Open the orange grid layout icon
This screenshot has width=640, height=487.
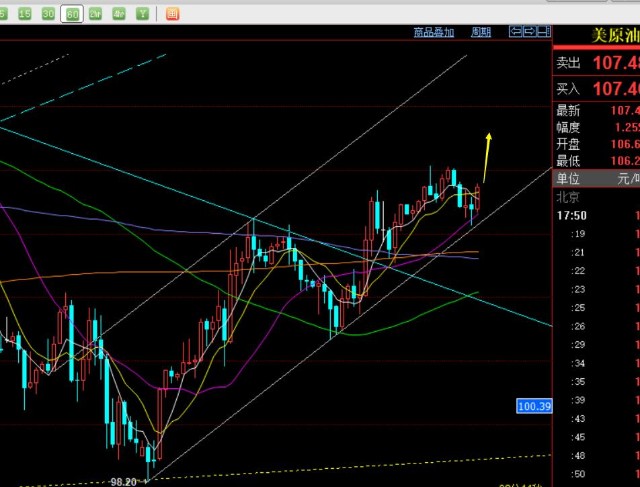(172, 14)
